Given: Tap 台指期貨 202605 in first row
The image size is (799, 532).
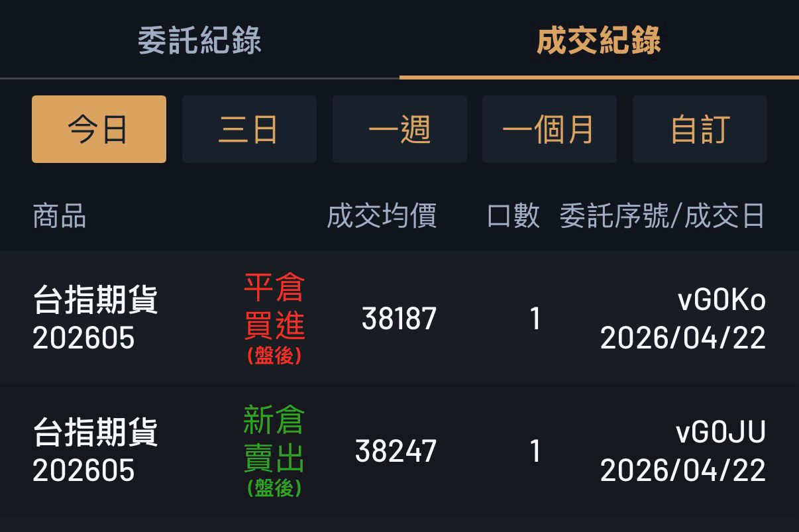Looking at the screenshot, I should [x=95, y=319].
